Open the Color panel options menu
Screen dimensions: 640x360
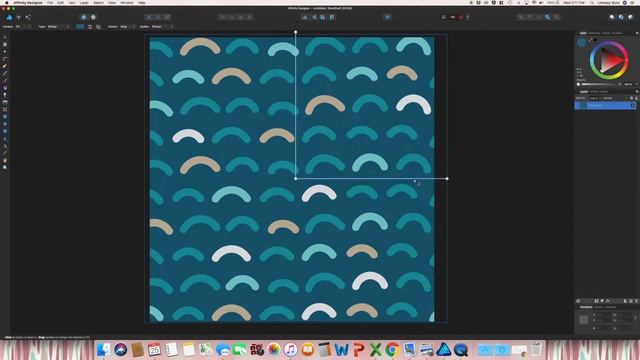637,33
